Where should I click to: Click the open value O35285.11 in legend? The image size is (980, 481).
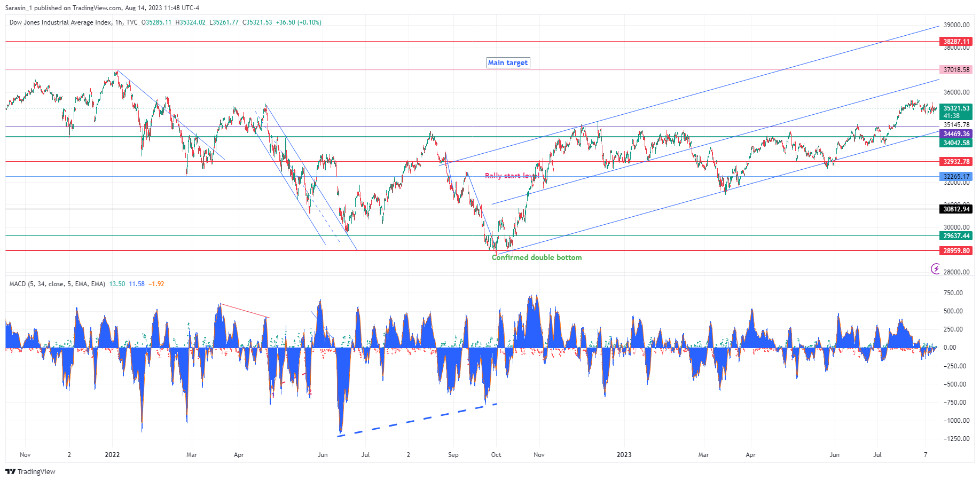156,22
